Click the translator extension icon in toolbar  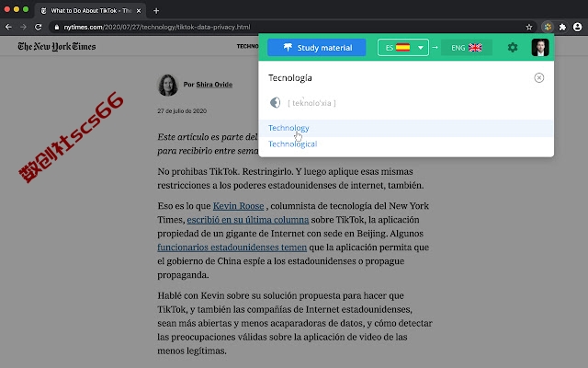(x=548, y=27)
